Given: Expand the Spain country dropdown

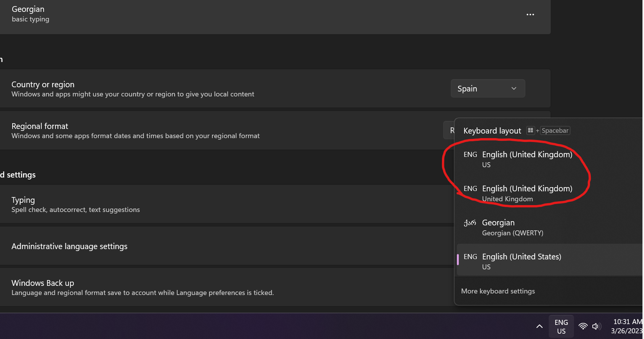Looking at the screenshot, I should point(487,88).
